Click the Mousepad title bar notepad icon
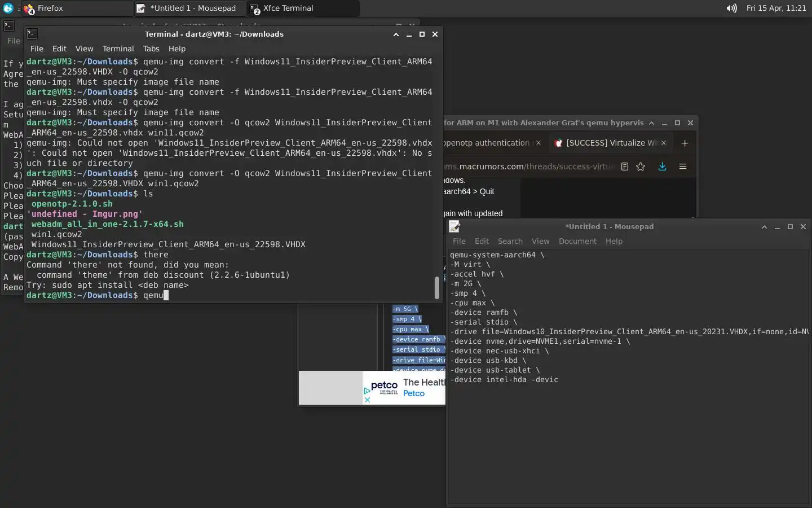Viewport: 812px width, 508px height. [x=454, y=226]
